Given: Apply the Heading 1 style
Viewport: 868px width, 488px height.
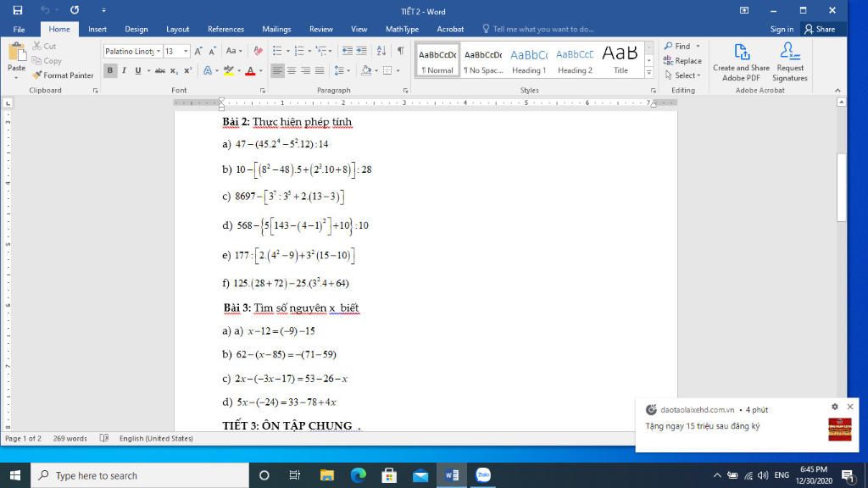Looking at the screenshot, I should (529, 60).
